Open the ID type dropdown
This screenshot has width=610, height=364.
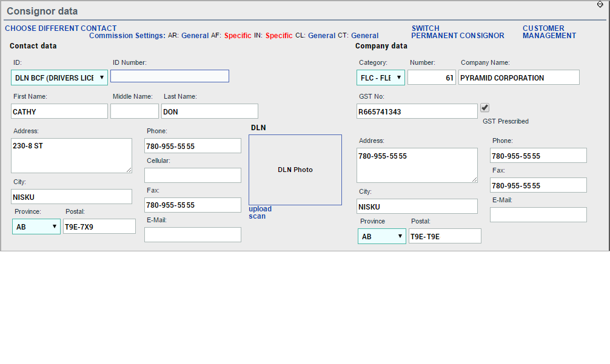point(59,78)
